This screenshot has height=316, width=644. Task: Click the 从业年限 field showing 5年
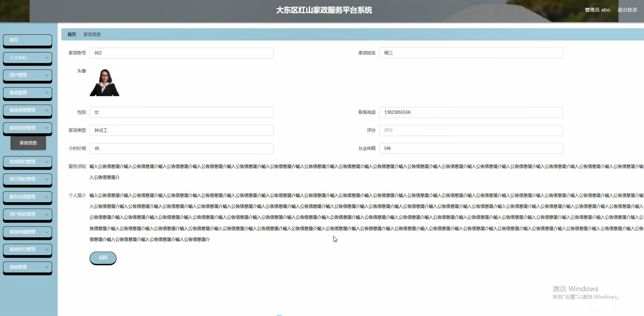(471, 149)
